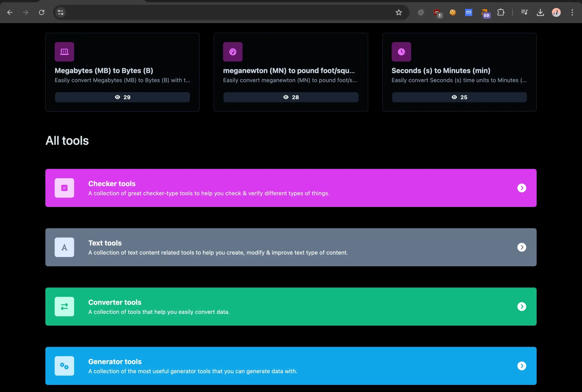The width and height of the screenshot is (582, 392).
Task: Expand Converter tools with the chevron arrow
Action: tap(522, 307)
